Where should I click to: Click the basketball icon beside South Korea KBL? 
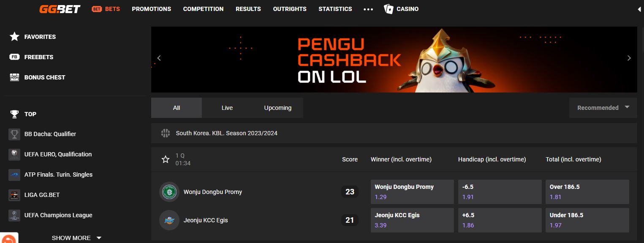pos(165,133)
